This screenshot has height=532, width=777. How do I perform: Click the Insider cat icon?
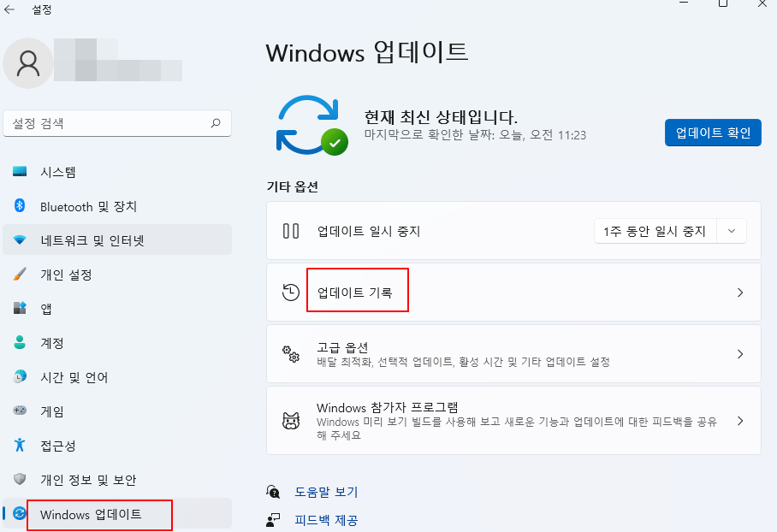coord(291,421)
